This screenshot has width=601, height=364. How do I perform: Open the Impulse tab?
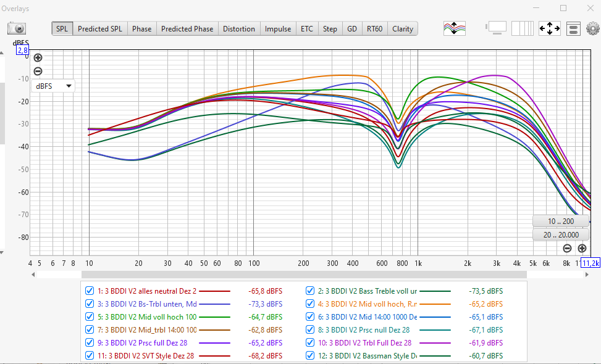pyautogui.click(x=278, y=28)
